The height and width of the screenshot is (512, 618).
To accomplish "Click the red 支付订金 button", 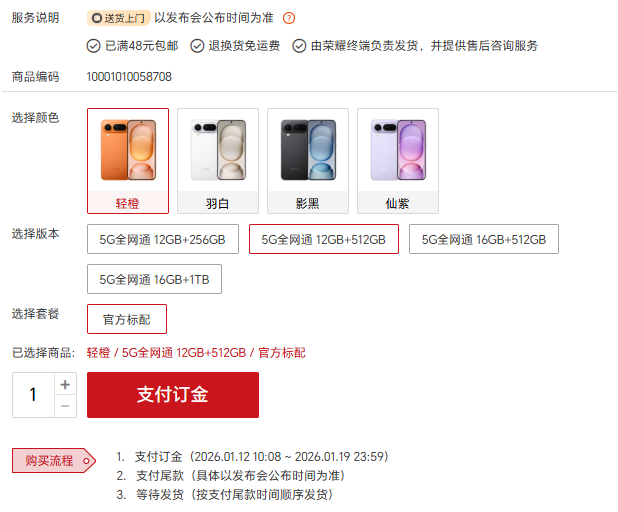I will coord(173,395).
